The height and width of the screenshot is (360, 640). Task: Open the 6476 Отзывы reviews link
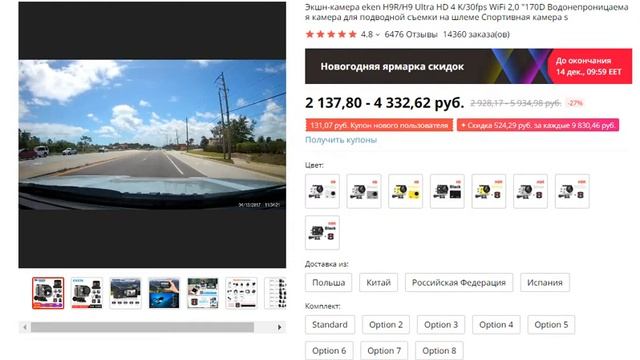411,34
